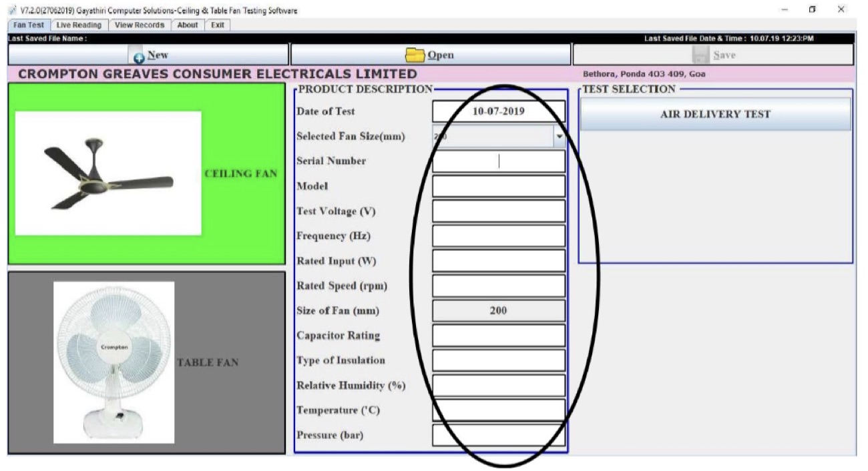Switch to the Fan Test tab
The width and height of the screenshot is (868, 471).
pyautogui.click(x=28, y=25)
